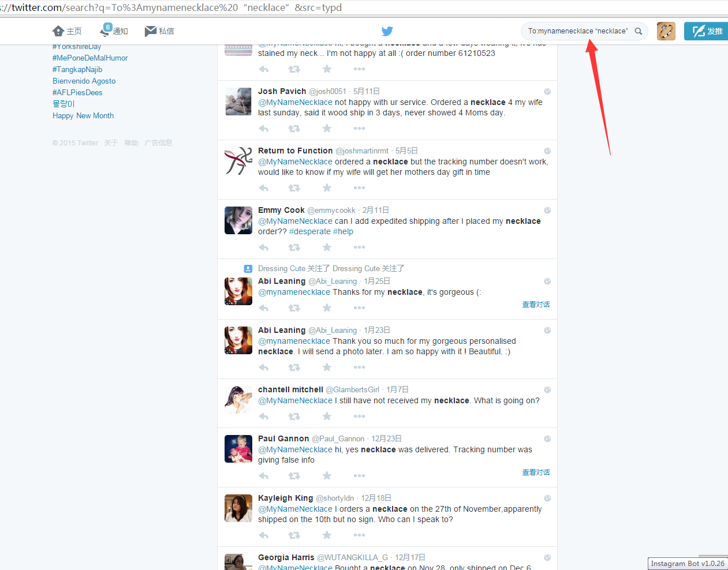Open Paul Gannon's profile picture

pos(238,449)
